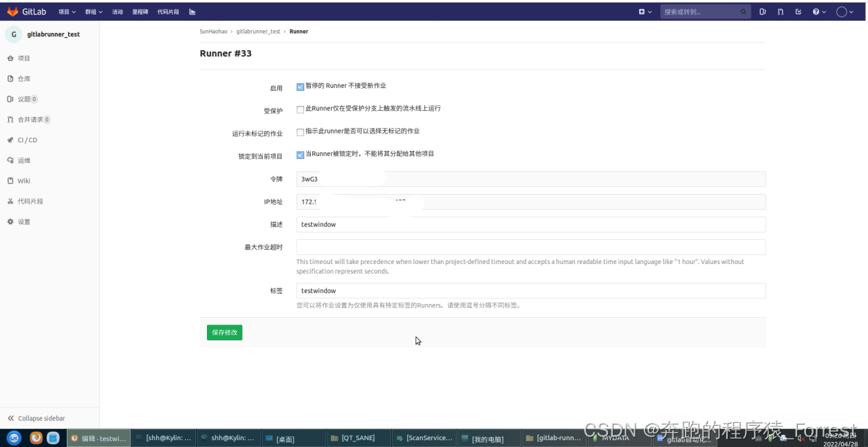Click the 仓库 repository icon in the sidebar
868x447 pixels.
[x=10, y=78]
